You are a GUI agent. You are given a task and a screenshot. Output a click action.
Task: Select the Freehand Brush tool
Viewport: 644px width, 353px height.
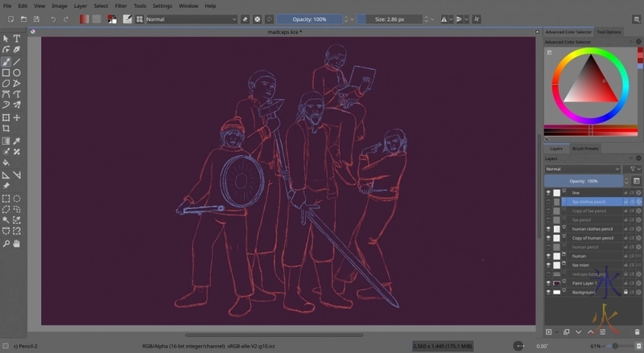pyautogui.click(x=6, y=61)
